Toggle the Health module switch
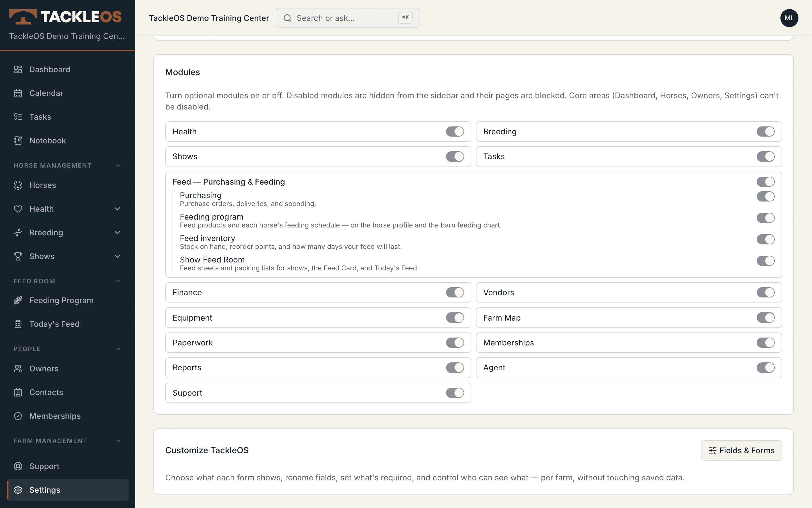Screen dimensions: 812x508 point(455,132)
